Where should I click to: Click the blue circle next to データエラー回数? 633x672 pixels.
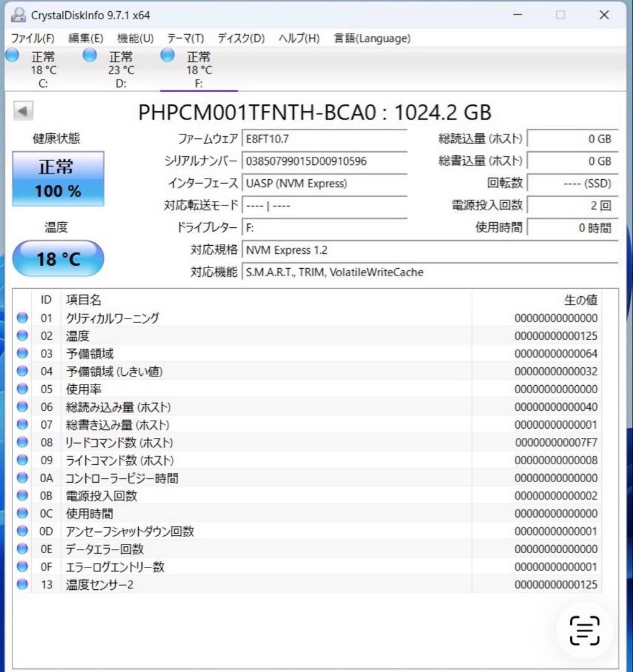point(22,549)
